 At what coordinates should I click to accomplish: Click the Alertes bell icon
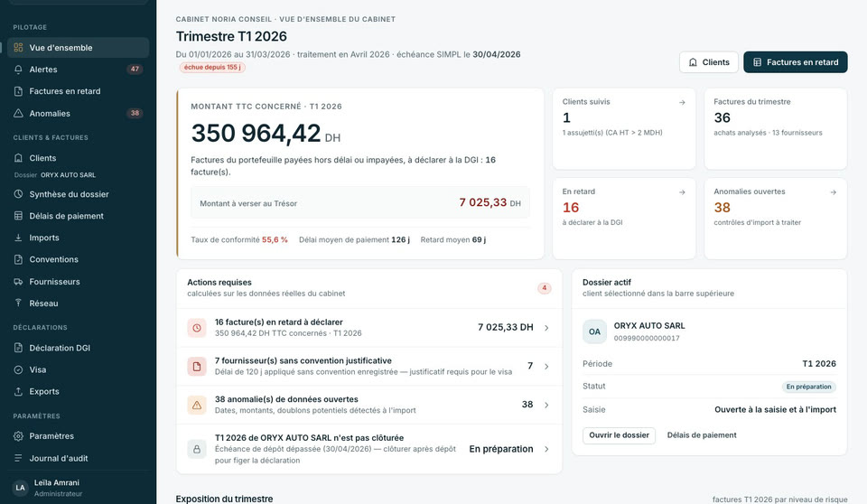coord(18,70)
